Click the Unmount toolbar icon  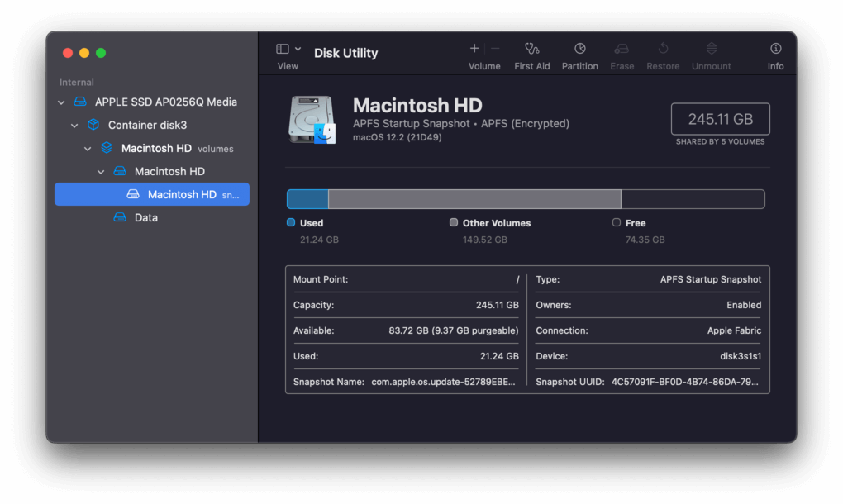(712, 49)
